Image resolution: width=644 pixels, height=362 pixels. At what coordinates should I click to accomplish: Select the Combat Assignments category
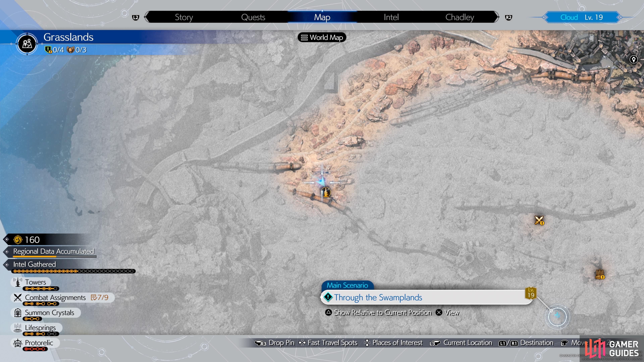point(62,297)
